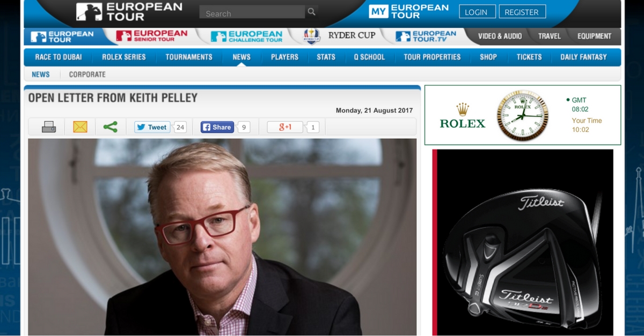Share the article on Facebook
This screenshot has width=644, height=336.
(x=217, y=127)
